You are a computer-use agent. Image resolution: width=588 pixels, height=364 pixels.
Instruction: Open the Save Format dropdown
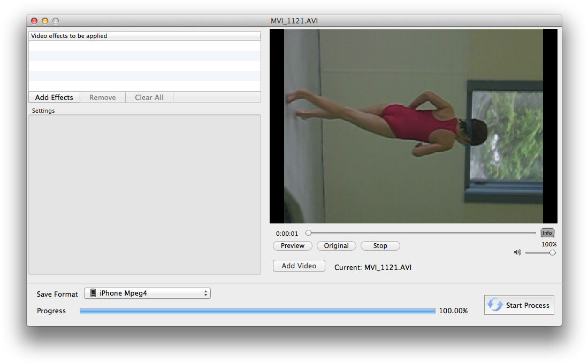coord(147,293)
